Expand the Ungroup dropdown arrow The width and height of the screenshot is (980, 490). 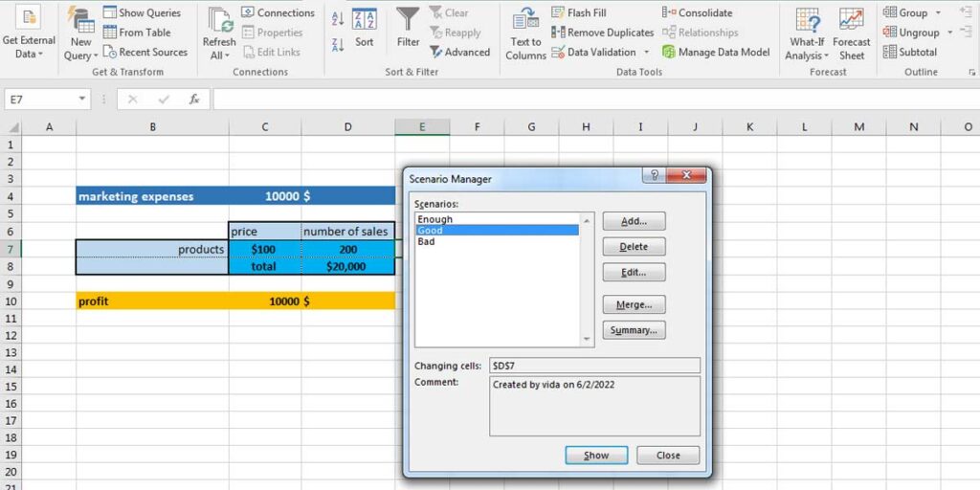click(950, 33)
